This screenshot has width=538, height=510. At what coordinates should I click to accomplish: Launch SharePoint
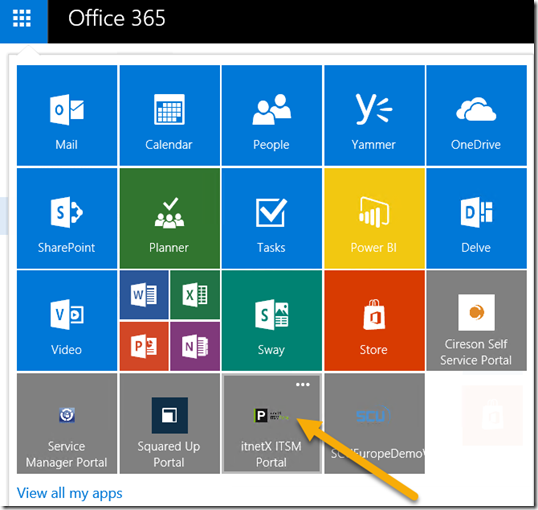[x=67, y=218]
